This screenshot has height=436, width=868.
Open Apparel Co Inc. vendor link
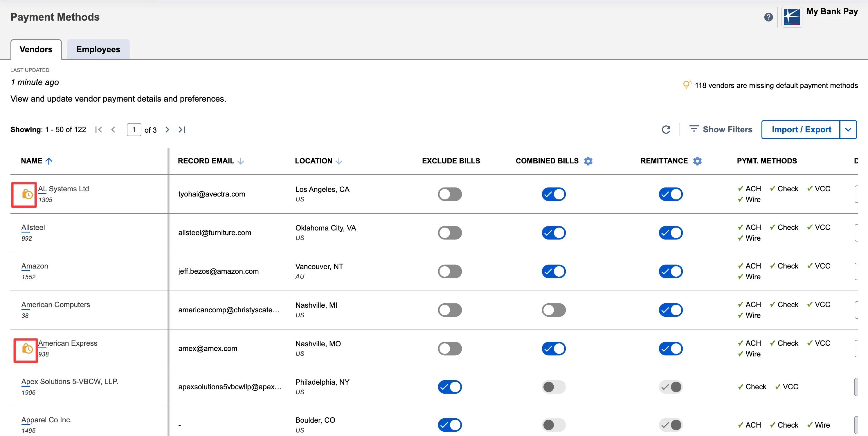tap(46, 420)
